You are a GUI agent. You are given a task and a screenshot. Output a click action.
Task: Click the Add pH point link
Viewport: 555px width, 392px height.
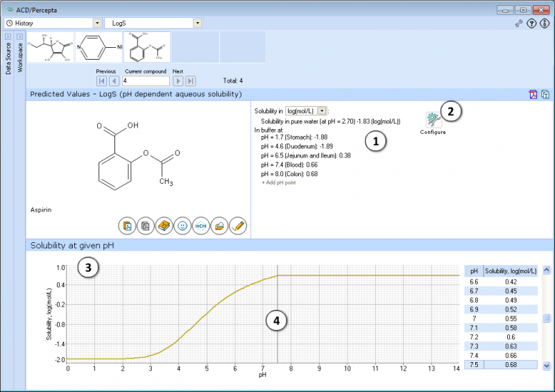point(279,182)
